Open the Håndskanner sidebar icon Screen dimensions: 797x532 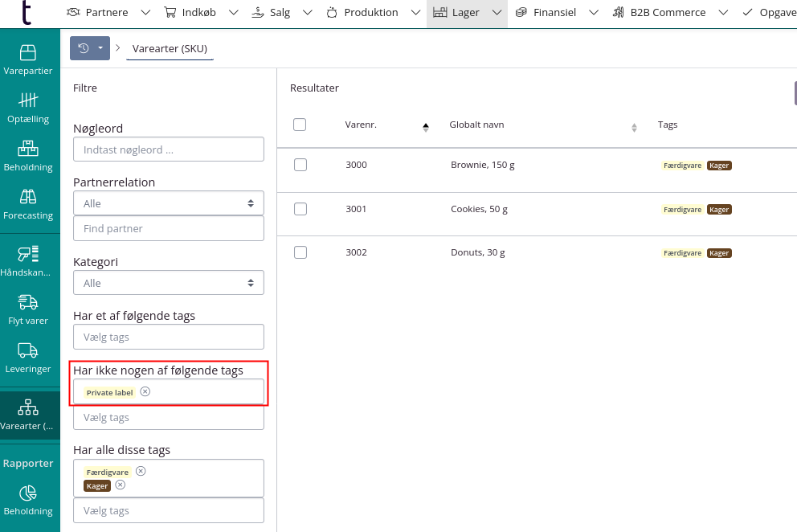click(x=28, y=255)
